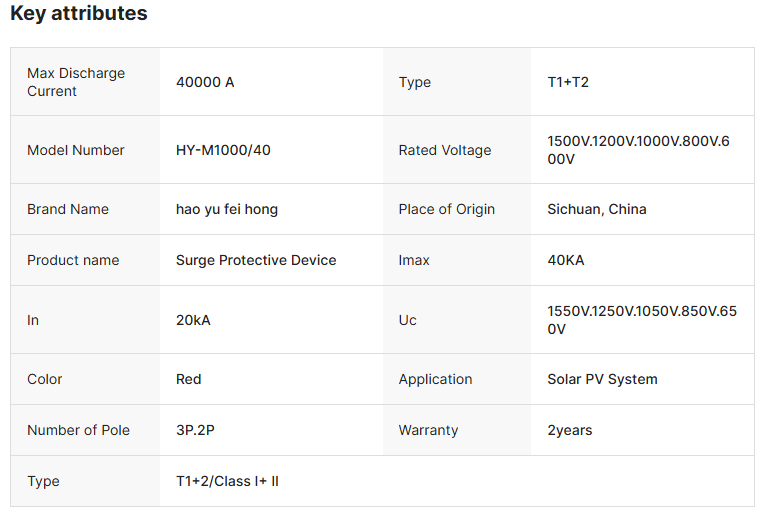Image resolution: width=764 pixels, height=517 pixels.
Task: Click the Surge Protective Device product name
Action: tap(256, 260)
